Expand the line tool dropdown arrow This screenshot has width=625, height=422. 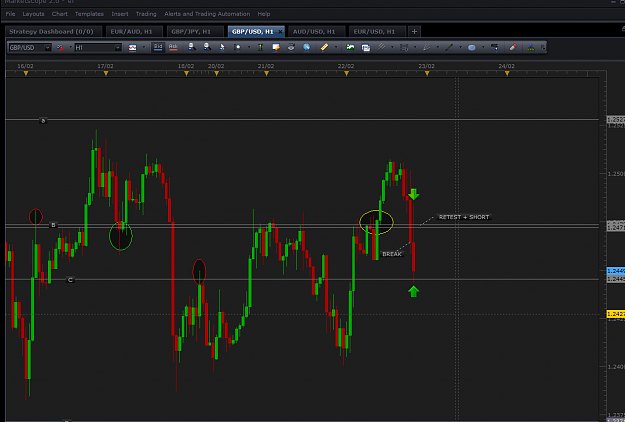coord(460,47)
